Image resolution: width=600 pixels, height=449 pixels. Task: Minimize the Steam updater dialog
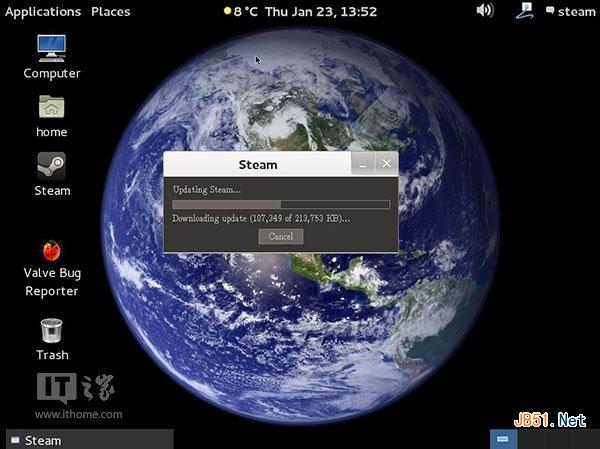[364, 164]
